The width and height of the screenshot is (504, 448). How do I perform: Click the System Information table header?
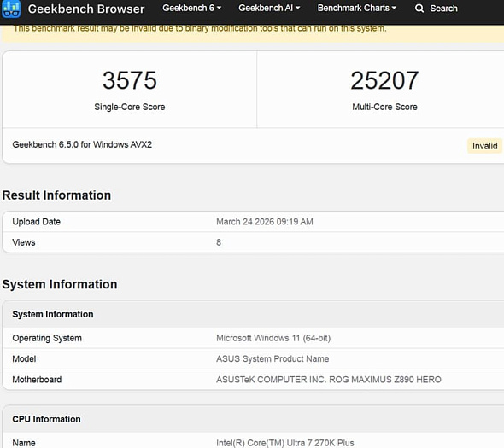[53, 314]
